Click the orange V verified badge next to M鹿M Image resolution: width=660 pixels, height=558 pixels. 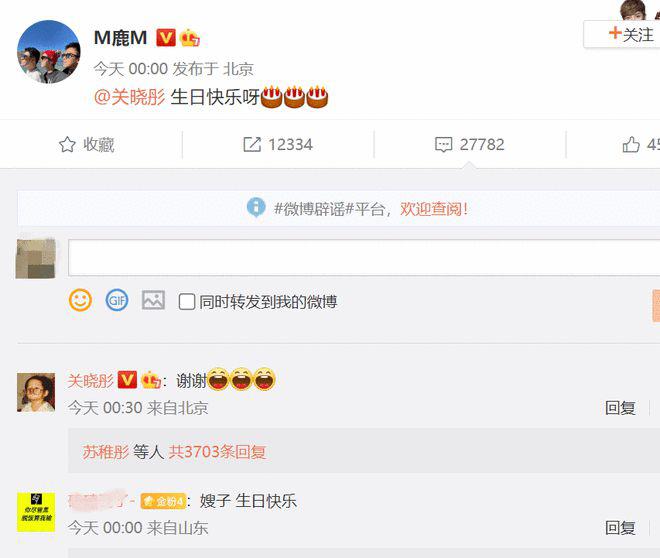click(x=166, y=37)
